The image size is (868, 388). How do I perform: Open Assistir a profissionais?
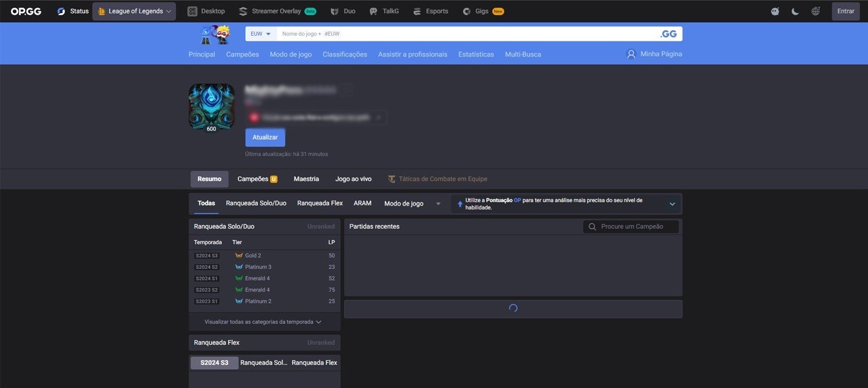[413, 55]
